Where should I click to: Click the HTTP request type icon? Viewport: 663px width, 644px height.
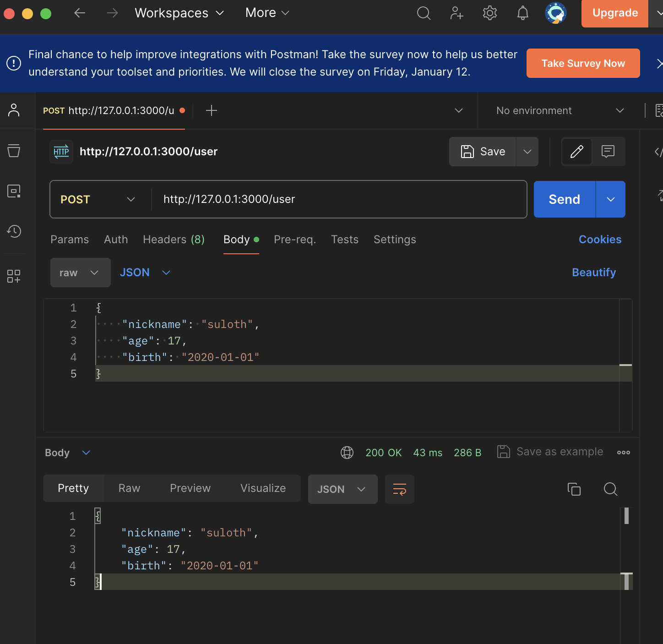[61, 152]
